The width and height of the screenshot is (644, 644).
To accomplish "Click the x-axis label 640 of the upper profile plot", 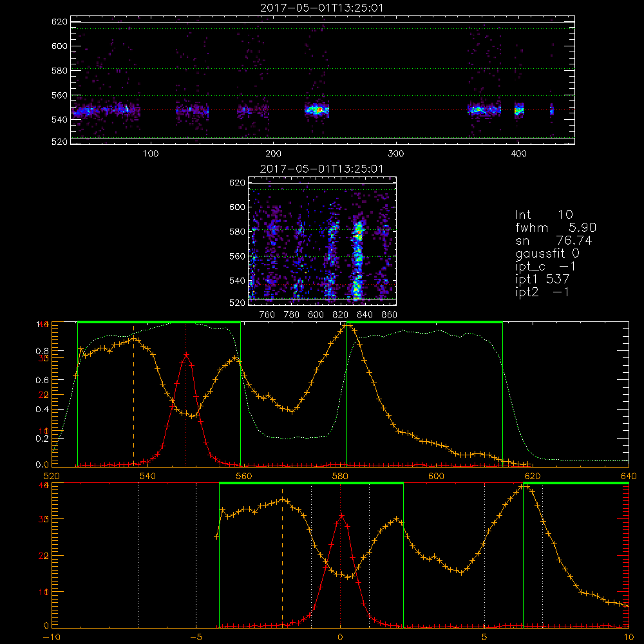I will (629, 477).
